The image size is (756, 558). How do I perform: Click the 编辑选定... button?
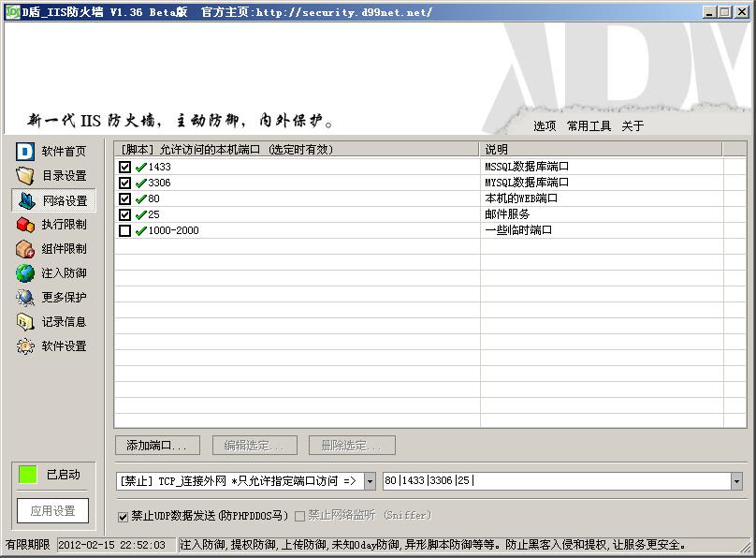(254, 445)
